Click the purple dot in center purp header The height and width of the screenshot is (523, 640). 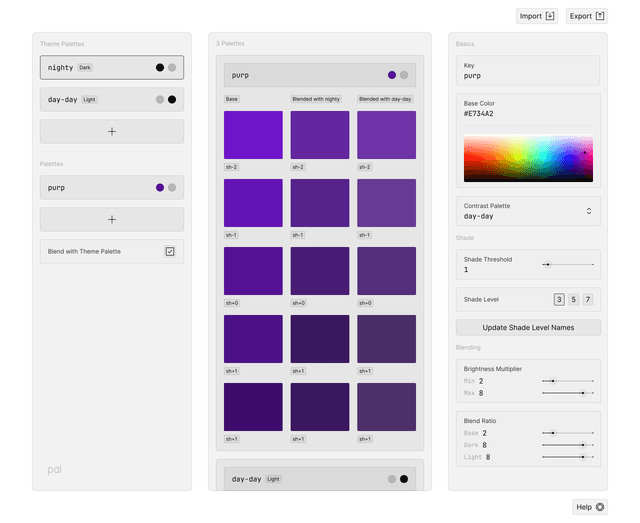[x=392, y=75]
